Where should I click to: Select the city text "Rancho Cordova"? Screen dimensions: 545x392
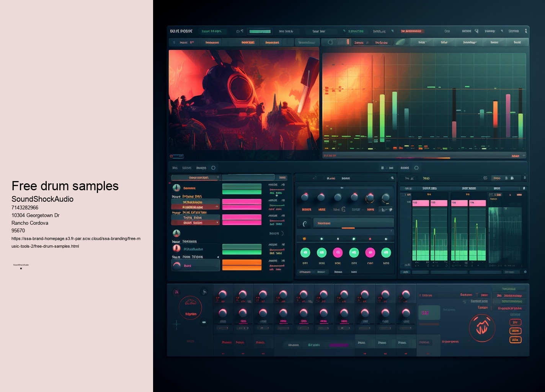tap(30, 223)
